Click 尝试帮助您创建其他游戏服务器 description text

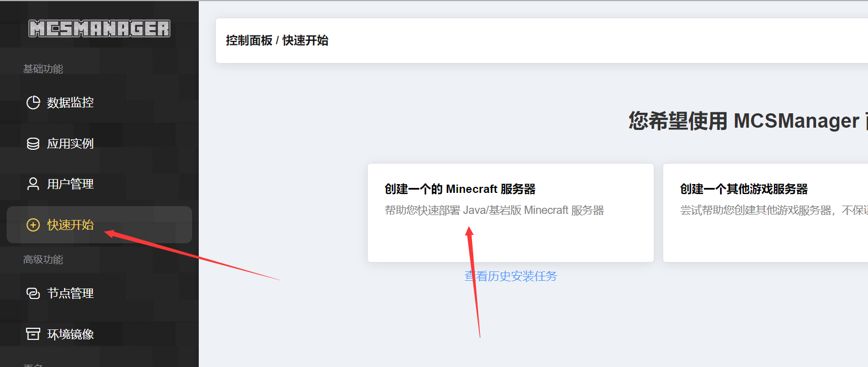(x=774, y=210)
